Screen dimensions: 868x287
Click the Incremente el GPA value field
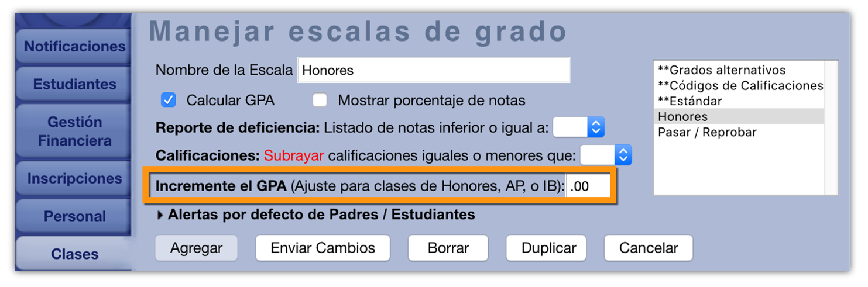pos(587,187)
